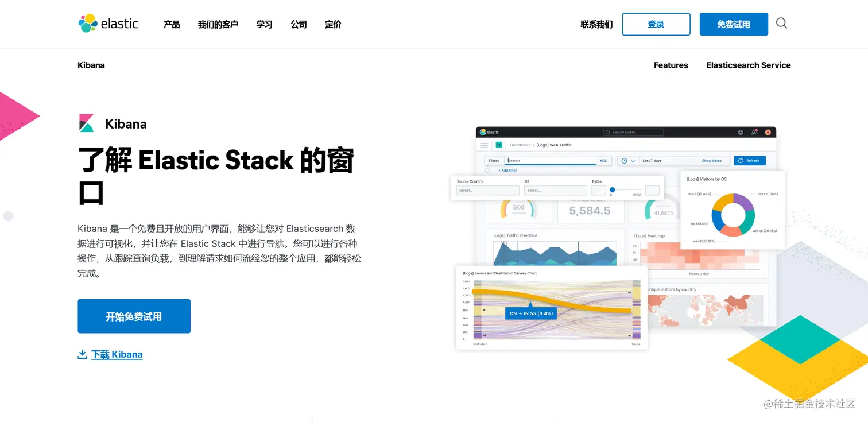Click the Kibana logo icon above the headline
The width and height of the screenshot is (868, 422).
click(86, 123)
